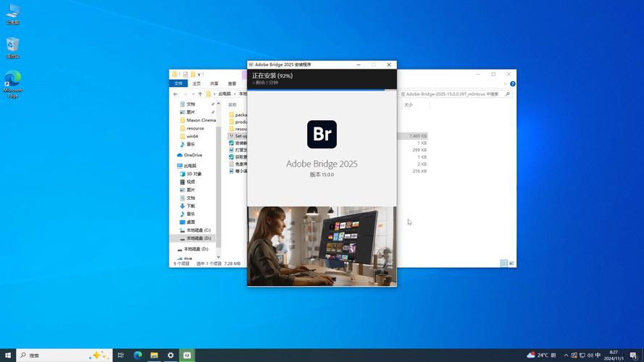The width and height of the screenshot is (644, 362).
Task: Click the 299 KB size cell
Action: coord(419,150)
